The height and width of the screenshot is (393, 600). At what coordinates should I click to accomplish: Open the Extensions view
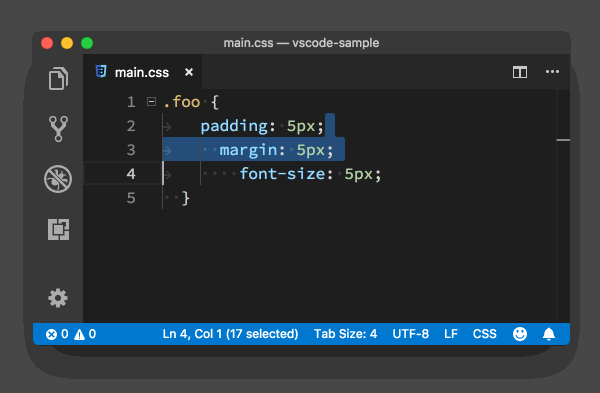pos(59,229)
